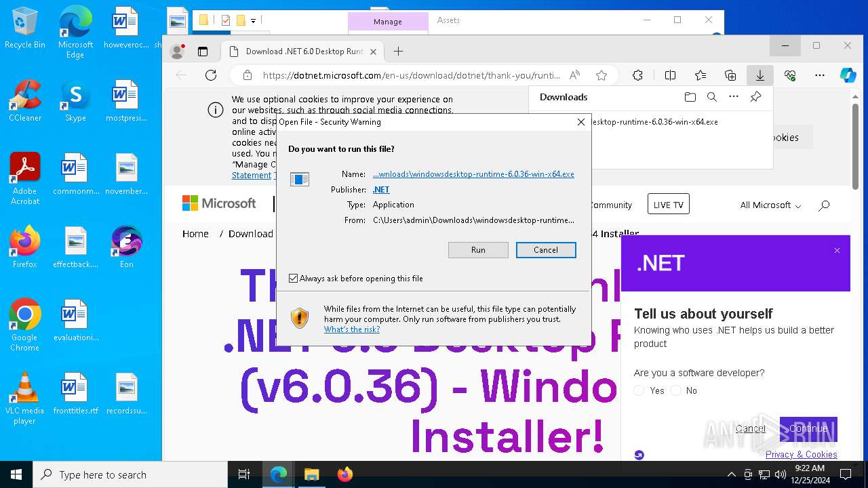
Task: Click the Microsoft logo on the page
Action: coord(219,203)
